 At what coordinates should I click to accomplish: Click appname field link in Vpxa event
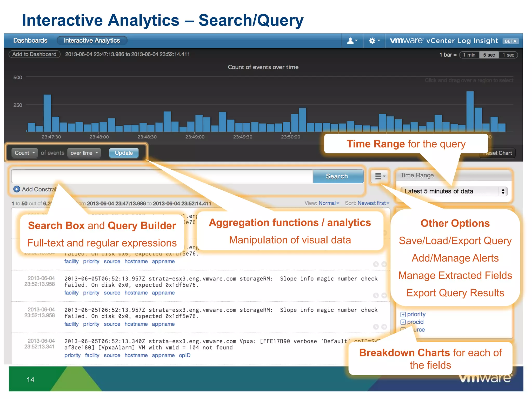coord(163,355)
